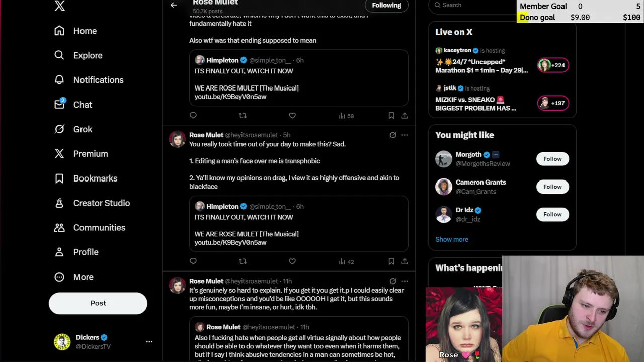This screenshot has height=362, width=644.
Task: Repost the post showing 59 views
Action: 243,116
